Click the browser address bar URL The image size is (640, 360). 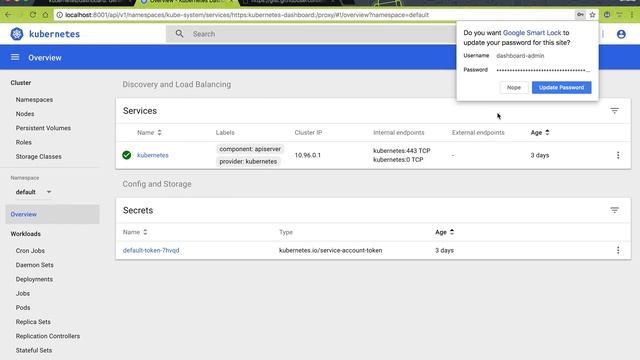point(247,15)
